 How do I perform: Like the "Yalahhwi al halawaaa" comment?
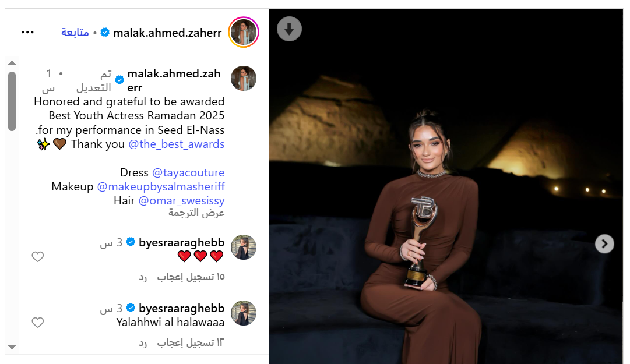(x=38, y=322)
